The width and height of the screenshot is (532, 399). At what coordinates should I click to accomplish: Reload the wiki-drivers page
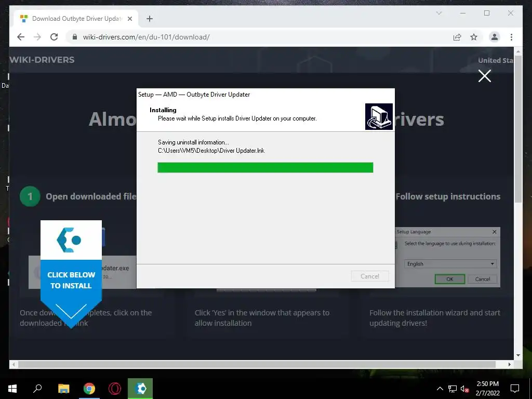(x=54, y=37)
